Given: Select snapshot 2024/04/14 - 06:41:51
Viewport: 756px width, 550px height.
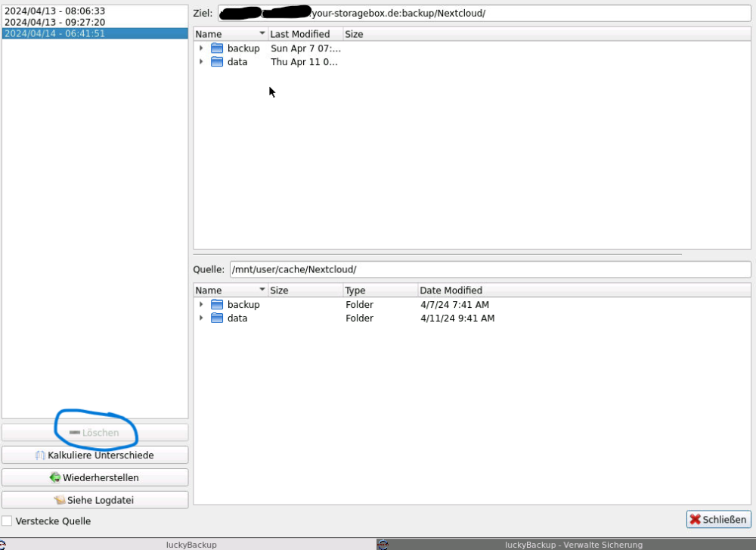Looking at the screenshot, I should 95,33.
